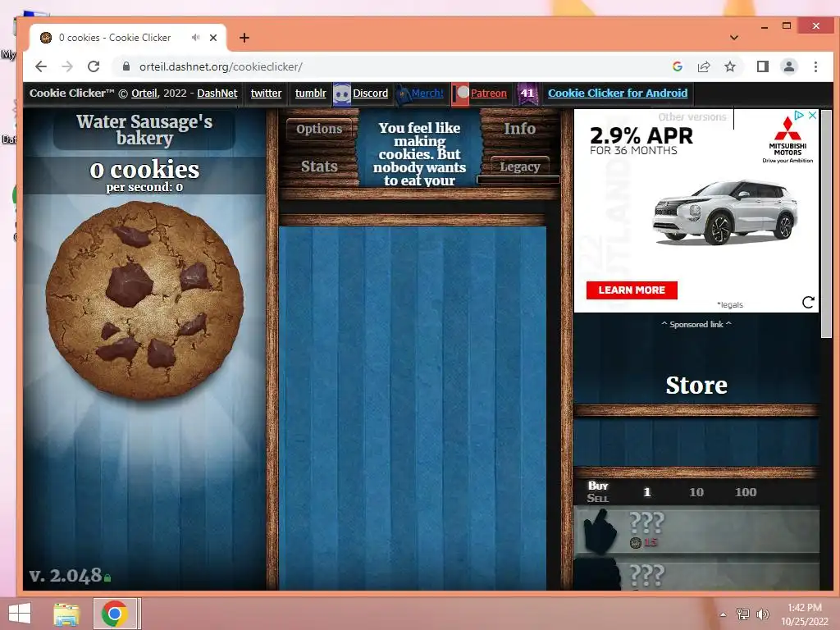View site information lock icon
The width and height of the screenshot is (840, 630).
[x=126, y=66]
